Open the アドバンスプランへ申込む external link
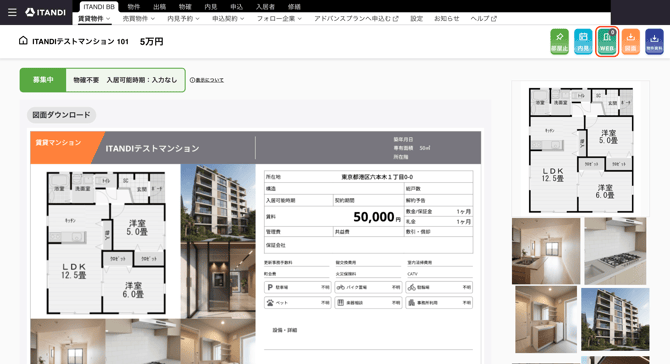This screenshot has width=670, height=364. [356, 19]
